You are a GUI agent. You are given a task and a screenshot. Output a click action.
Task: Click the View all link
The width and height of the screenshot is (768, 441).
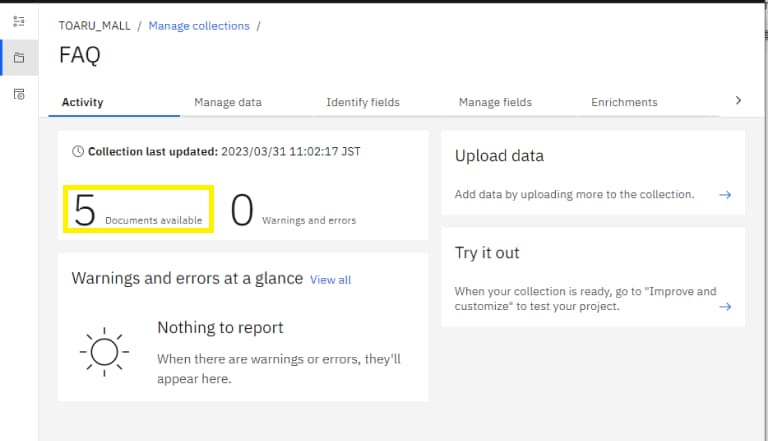[x=330, y=280]
